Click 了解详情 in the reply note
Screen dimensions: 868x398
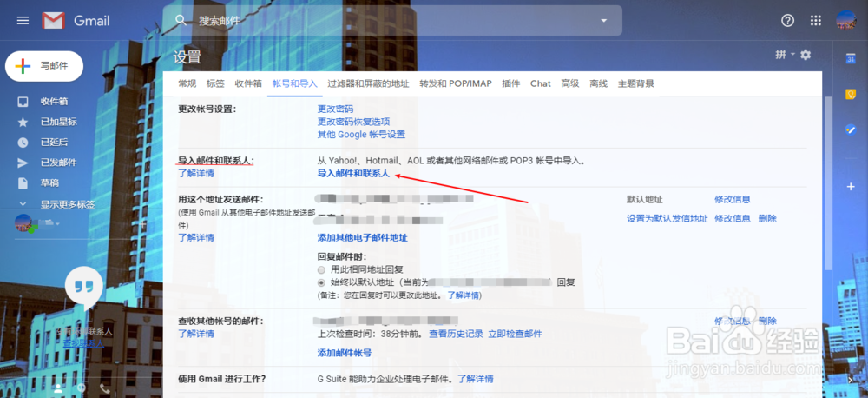tap(464, 295)
